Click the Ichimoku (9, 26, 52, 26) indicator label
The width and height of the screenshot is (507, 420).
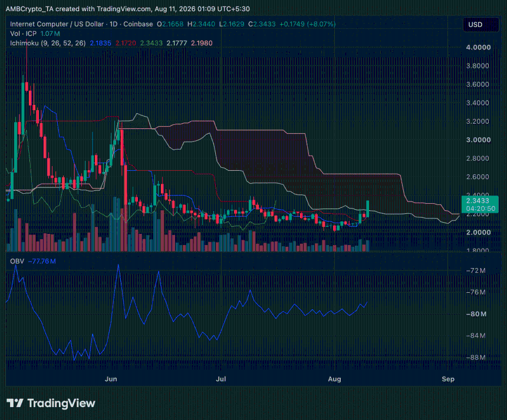click(48, 43)
